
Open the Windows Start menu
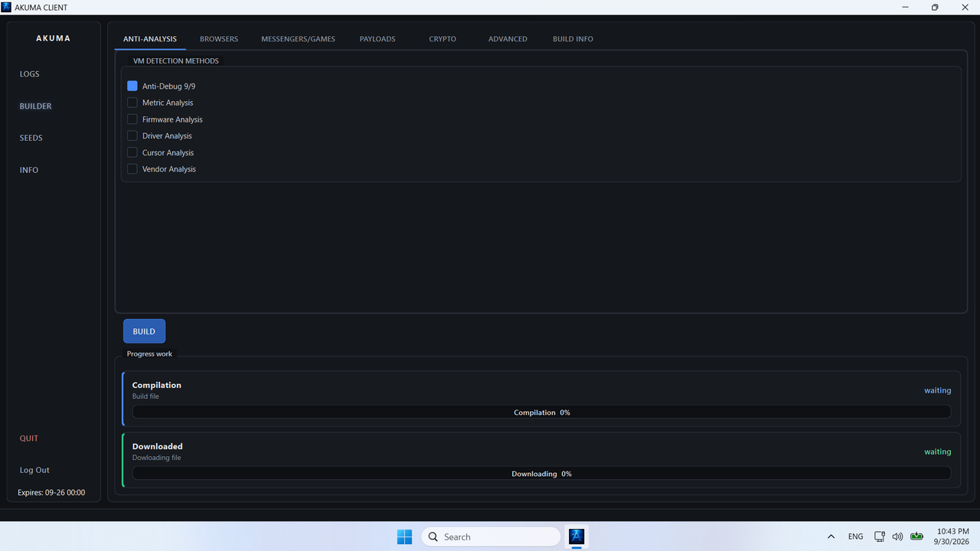click(x=404, y=536)
